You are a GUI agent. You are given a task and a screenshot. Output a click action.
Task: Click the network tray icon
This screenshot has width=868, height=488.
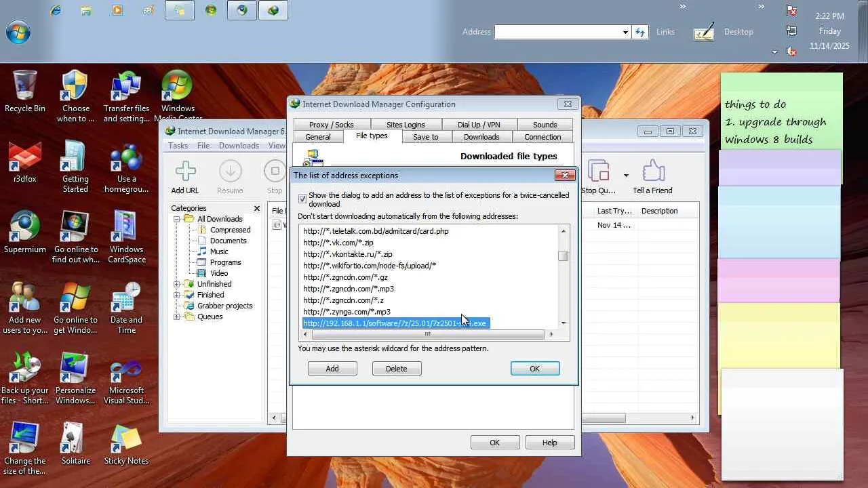pyautogui.click(x=791, y=30)
